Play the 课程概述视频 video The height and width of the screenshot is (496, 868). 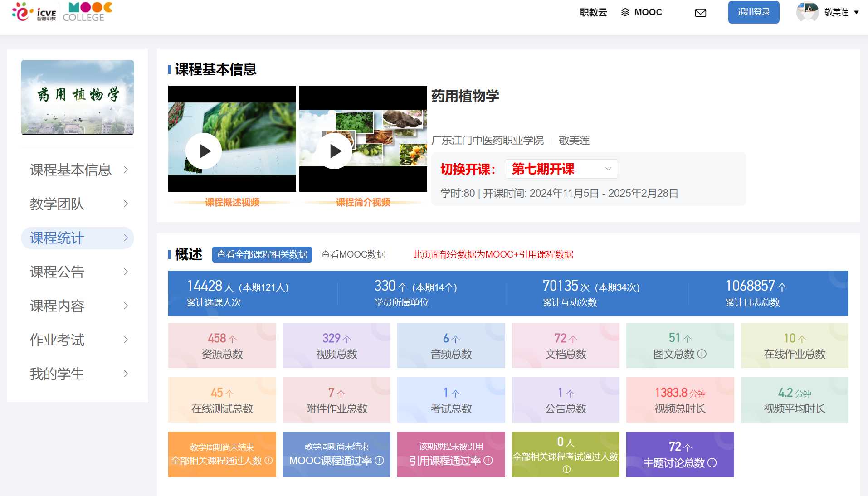tap(204, 151)
